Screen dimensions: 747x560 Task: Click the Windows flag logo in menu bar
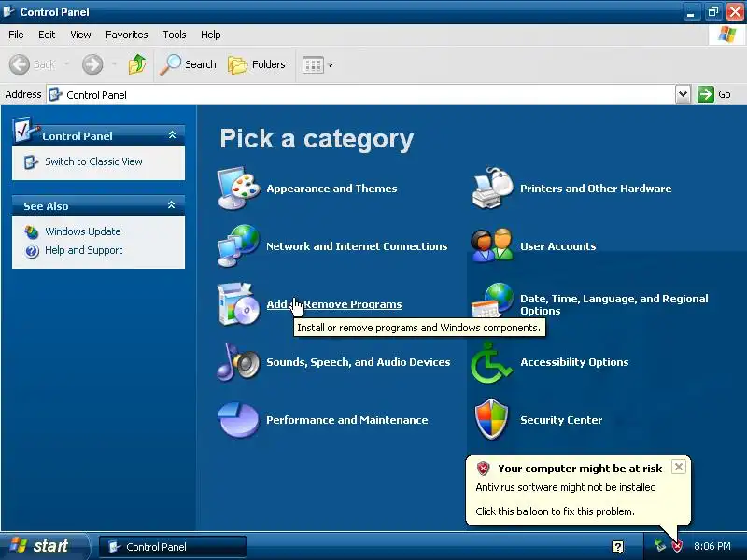point(727,35)
